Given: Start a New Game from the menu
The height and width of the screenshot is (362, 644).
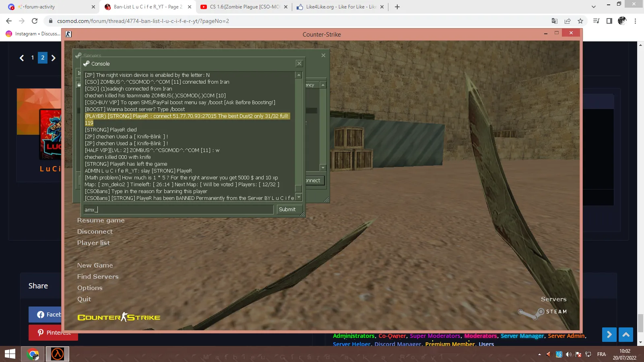Looking at the screenshot, I should [x=95, y=265].
